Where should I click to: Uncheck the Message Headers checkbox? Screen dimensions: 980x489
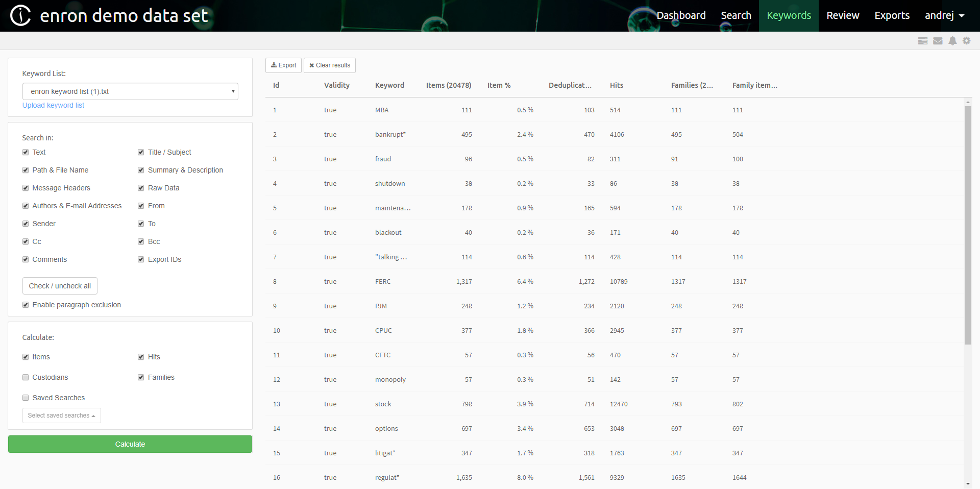(26, 188)
